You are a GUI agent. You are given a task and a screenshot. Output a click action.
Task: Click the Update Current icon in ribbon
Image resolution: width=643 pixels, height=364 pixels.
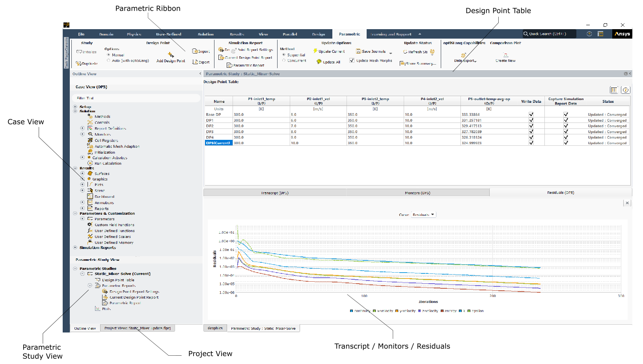[315, 51]
